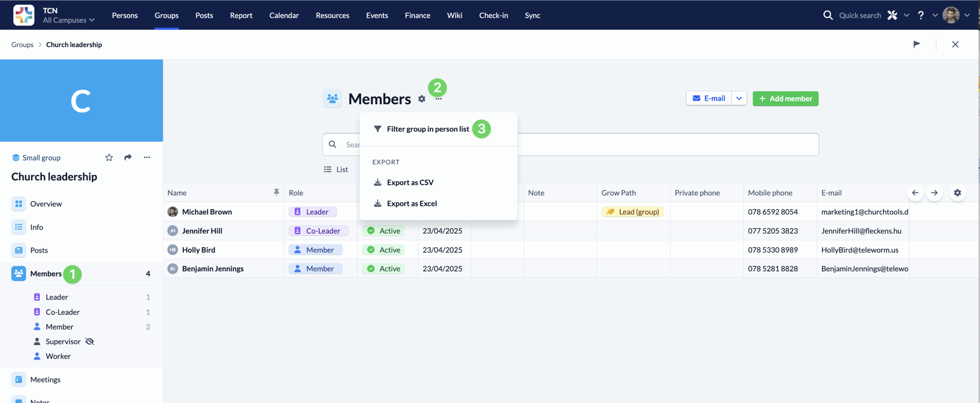The width and height of the screenshot is (980, 403).
Task: Open Benjamin Jennings' name link
Action: click(x=213, y=269)
